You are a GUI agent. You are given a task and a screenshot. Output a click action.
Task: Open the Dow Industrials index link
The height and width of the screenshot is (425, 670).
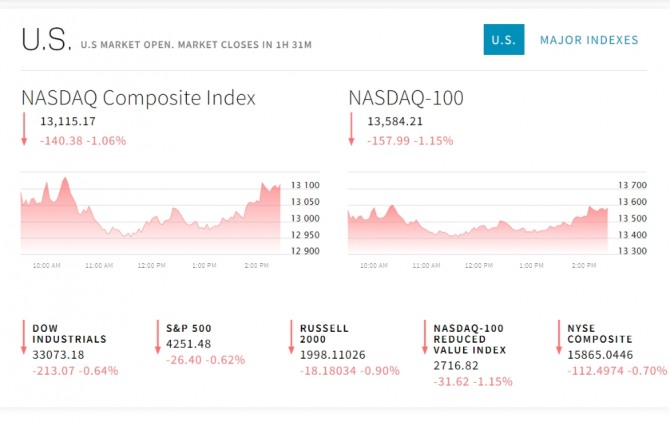coord(69,334)
